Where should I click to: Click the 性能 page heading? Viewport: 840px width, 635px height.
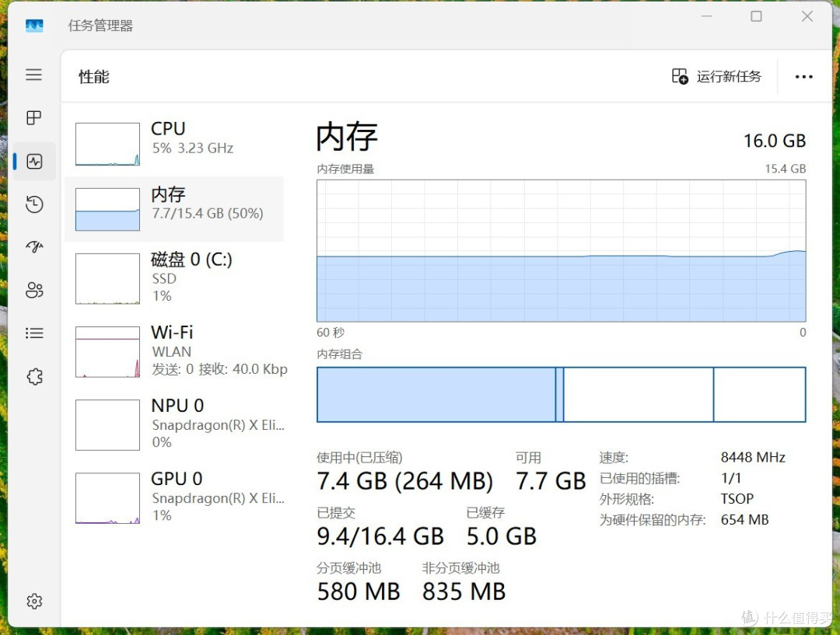(94, 77)
